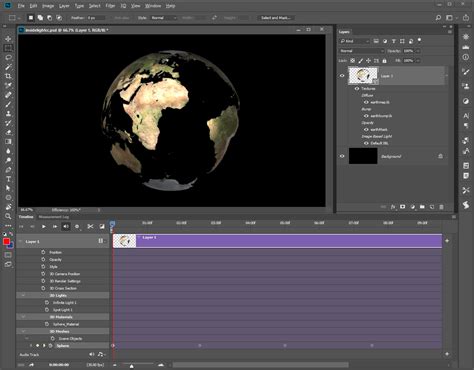Select the Move tool

pyautogui.click(x=8, y=39)
